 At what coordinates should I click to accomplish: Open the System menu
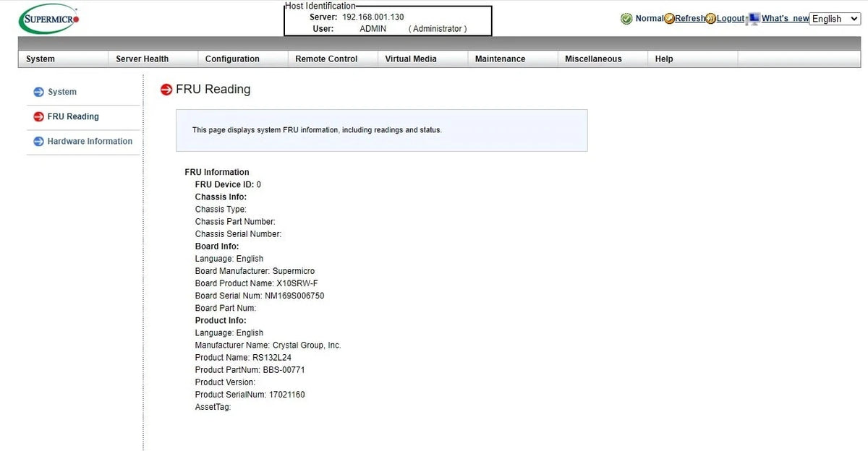click(41, 59)
